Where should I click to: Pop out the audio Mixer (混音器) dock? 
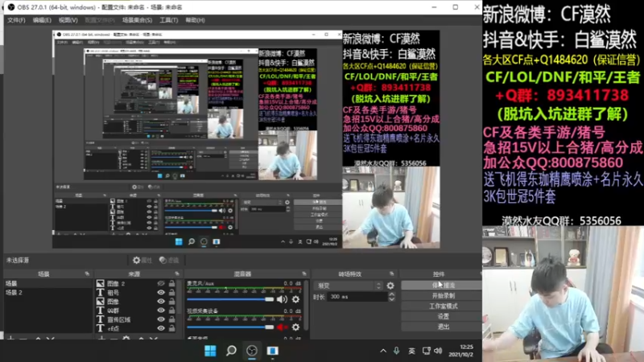304,274
